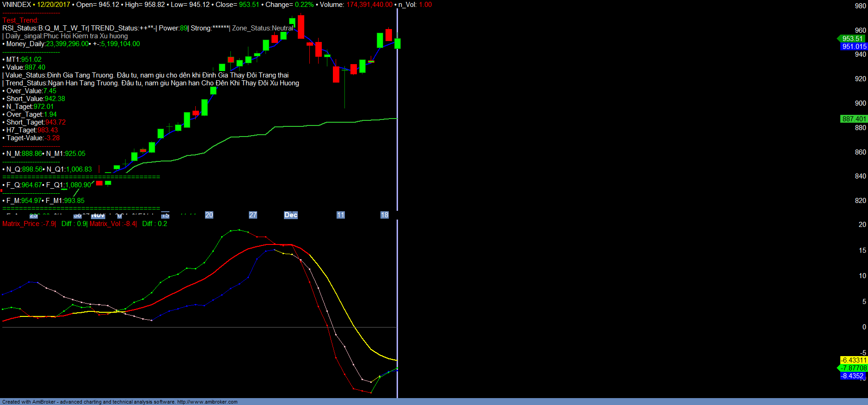Select the Dec marker on date axis
Image resolution: width=868 pixels, height=405 pixels.
(x=291, y=215)
